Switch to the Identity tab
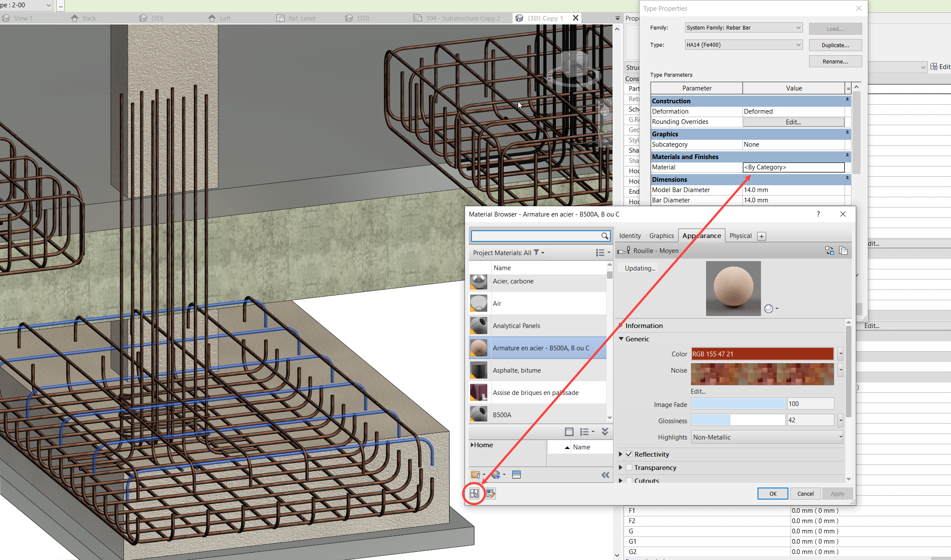This screenshot has width=951, height=560. pyautogui.click(x=630, y=236)
